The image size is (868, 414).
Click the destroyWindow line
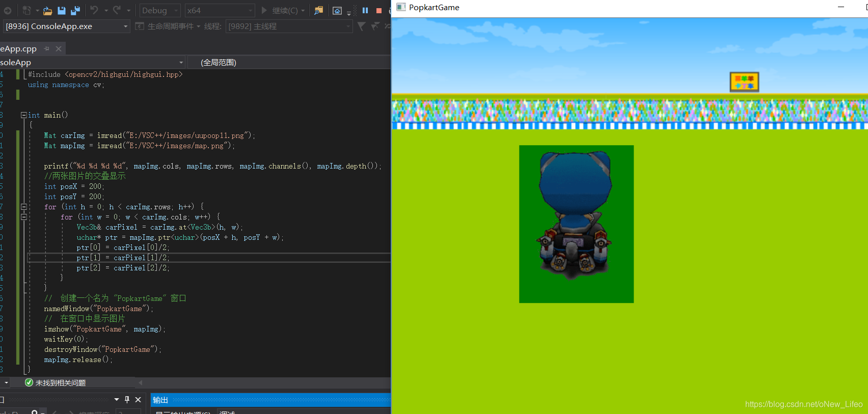click(x=102, y=349)
